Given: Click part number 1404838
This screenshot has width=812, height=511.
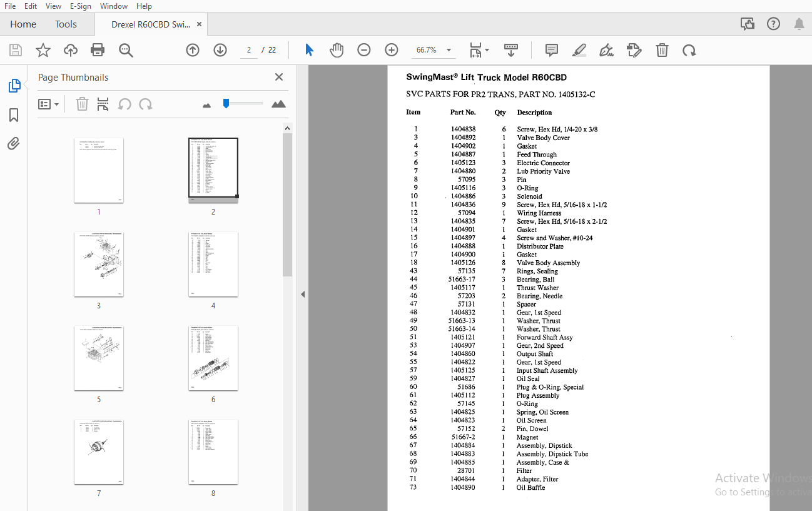Looking at the screenshot, I should pyautogui.click(x=463, y=129).
